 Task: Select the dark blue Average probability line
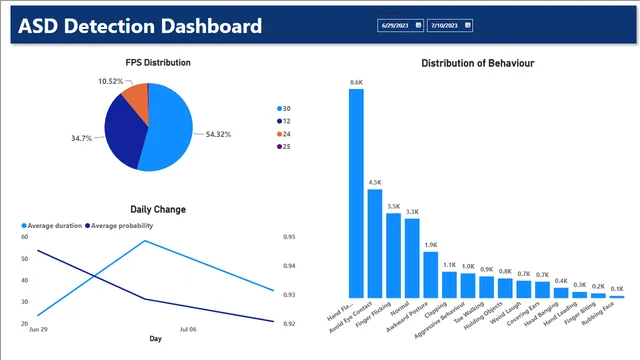pos(145,299)
